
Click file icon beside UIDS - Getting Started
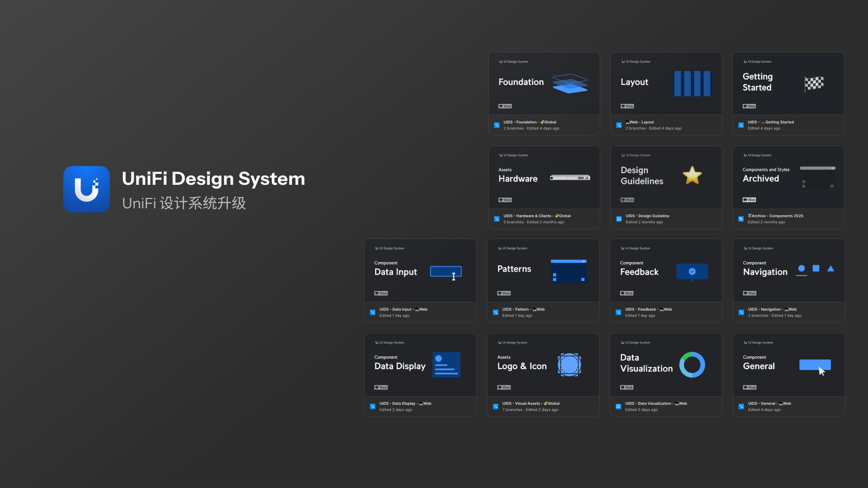(x=741, y=125)
